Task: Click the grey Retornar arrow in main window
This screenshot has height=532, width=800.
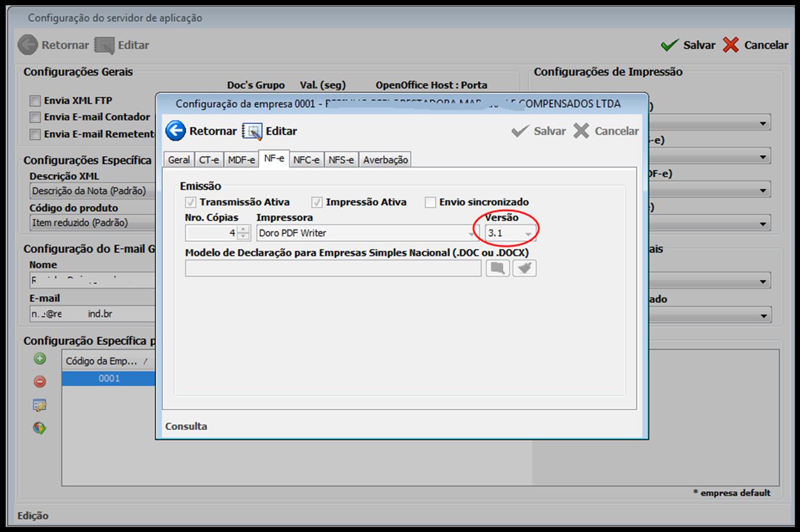Action: [28, 45]
